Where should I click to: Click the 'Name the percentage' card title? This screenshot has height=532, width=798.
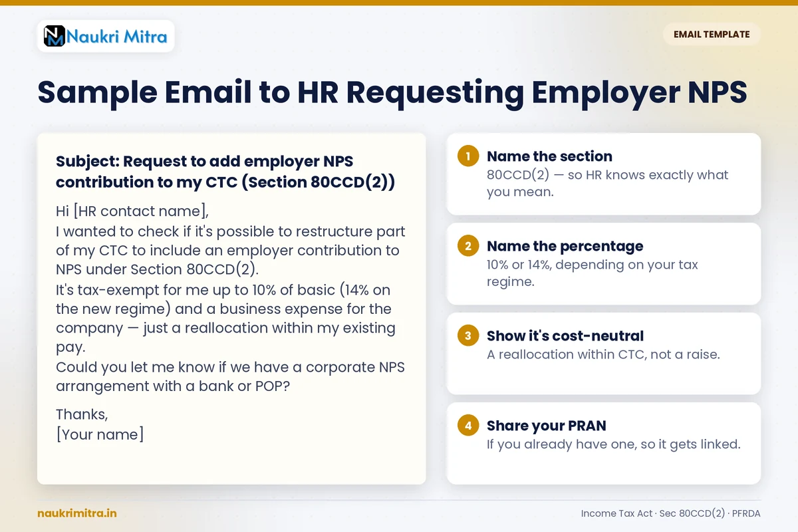565,246
